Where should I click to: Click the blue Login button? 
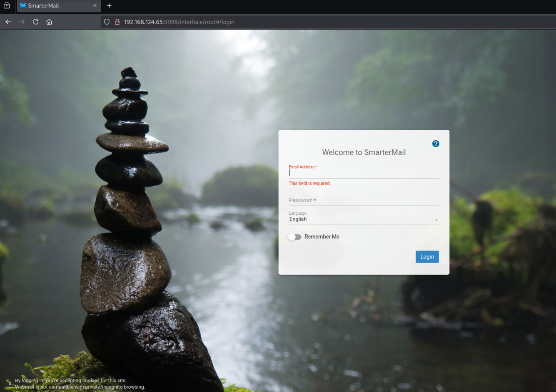click(x=427, y=257)
